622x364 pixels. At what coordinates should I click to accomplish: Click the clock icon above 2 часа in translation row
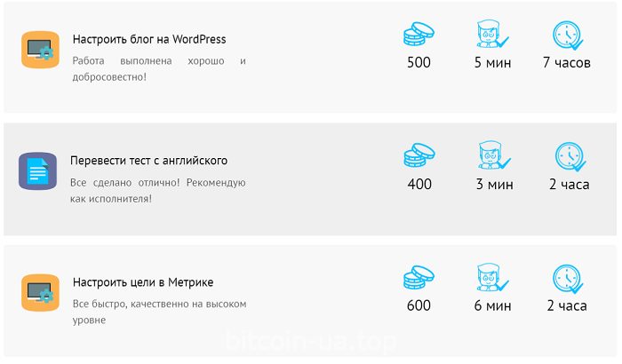tap(570, 156)
